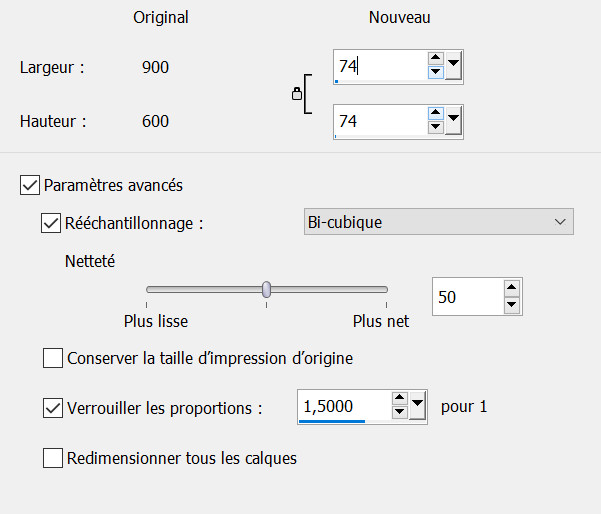
Task: Click the Netteté slider handle
Action: click(x=267, y=289)
